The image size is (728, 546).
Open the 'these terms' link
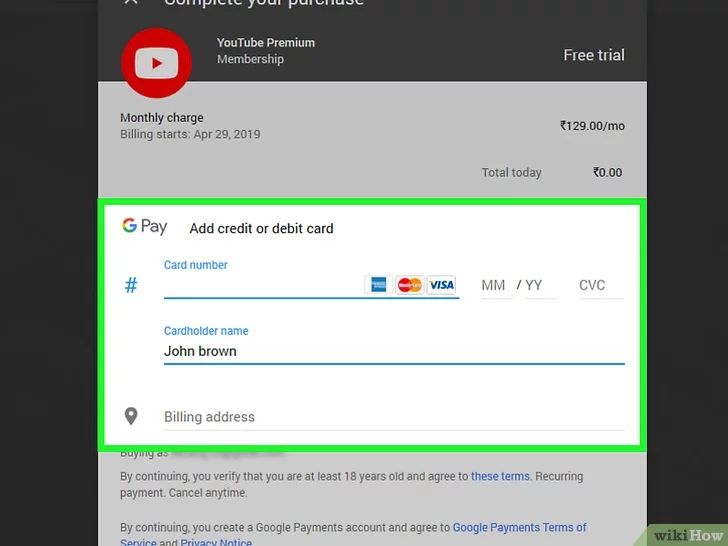pyautogui.click(x=500, y=477)
